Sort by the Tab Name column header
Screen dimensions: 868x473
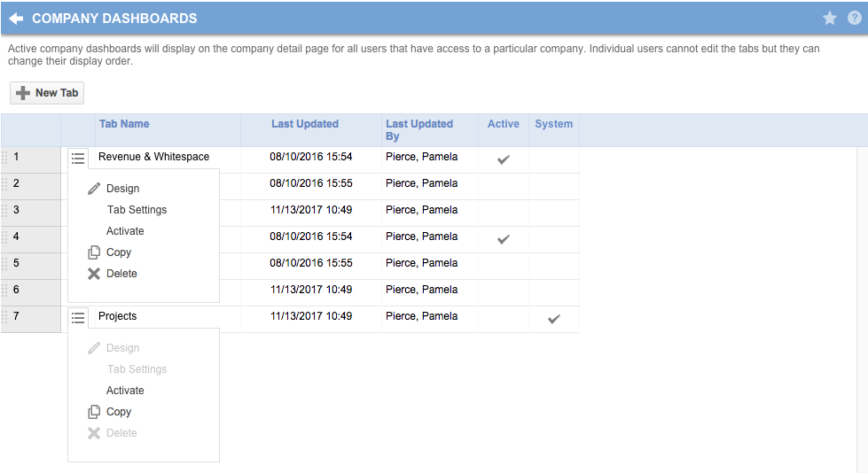pos(124,124)
